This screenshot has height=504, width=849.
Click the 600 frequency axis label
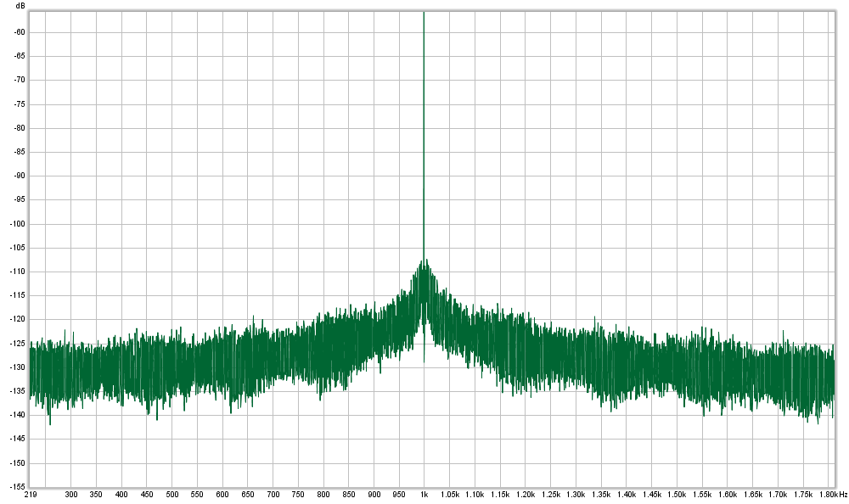(x=222, y=495)
